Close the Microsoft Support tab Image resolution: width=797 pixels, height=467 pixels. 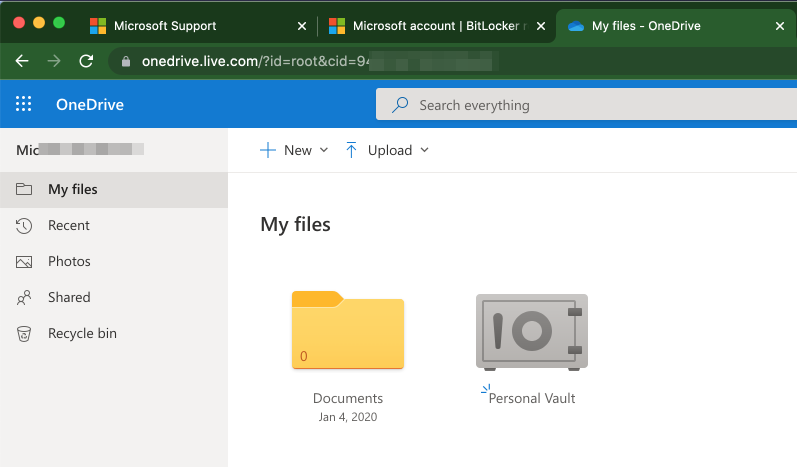click(302, 26)
